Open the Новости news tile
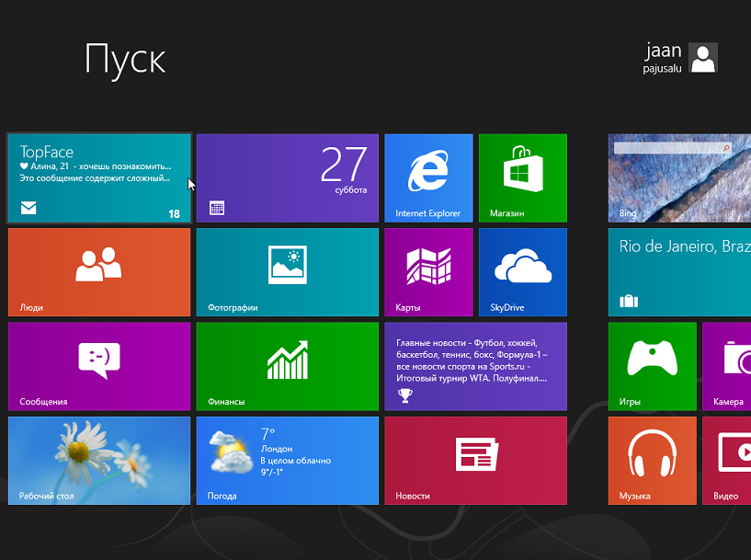Image resolution: width=751 pixels, height=560 pixels. click(x=475, y=461)
